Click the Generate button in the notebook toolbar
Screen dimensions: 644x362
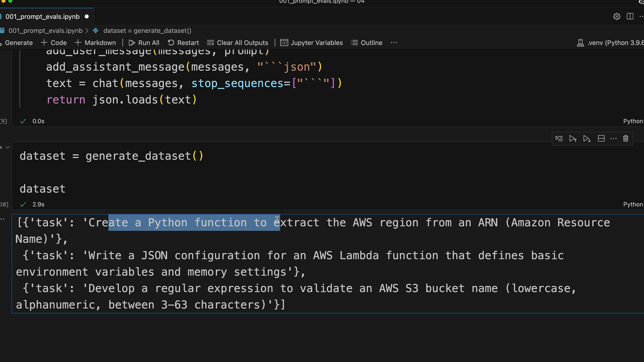pyautogui.click(x=17, y=43)
